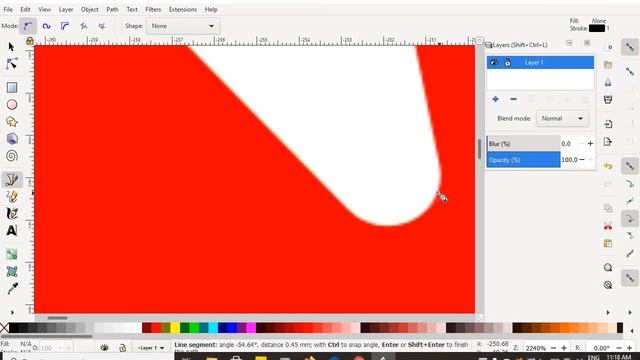Adjust the Blur (%) slider
This screenshot has width=640, height=360.
523,144
